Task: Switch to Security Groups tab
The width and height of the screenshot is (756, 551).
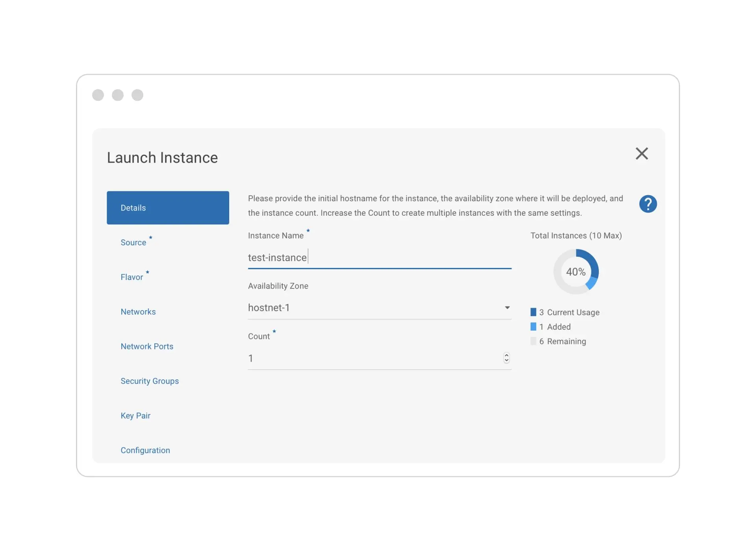Action: point(150,381)
